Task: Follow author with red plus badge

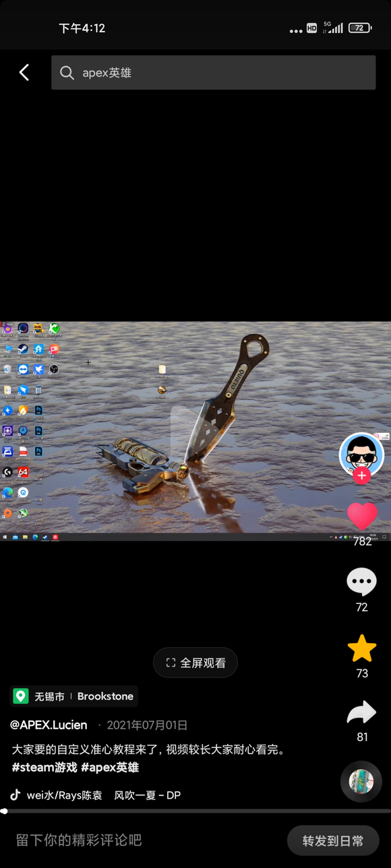Action: click(x=362, y=475)
